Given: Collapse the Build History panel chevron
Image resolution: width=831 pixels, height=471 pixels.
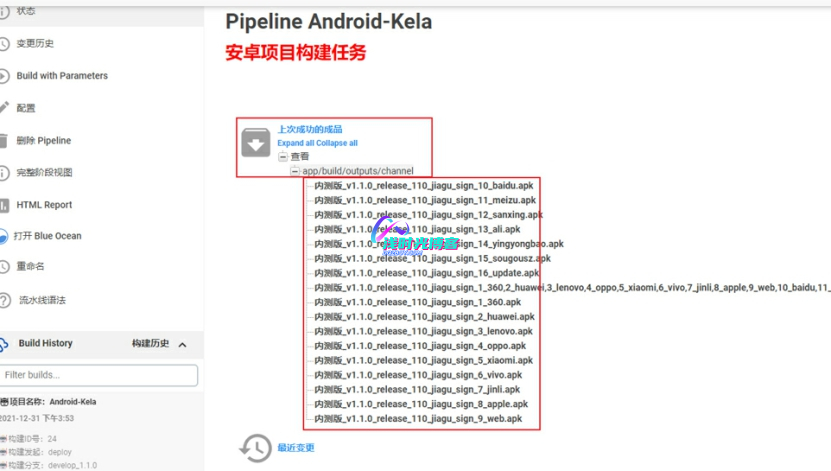Looking at the screenshot, I should click(x=183, y=344).
